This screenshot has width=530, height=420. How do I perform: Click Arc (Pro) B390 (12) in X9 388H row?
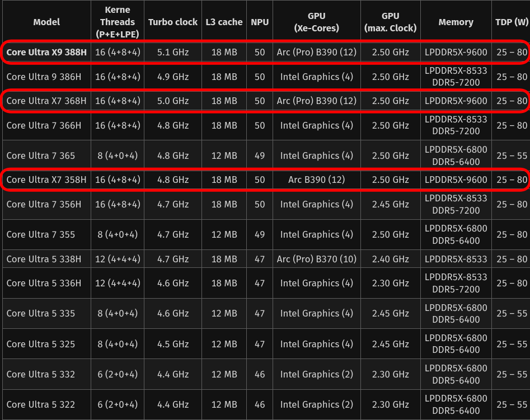[x=316, y=52]
